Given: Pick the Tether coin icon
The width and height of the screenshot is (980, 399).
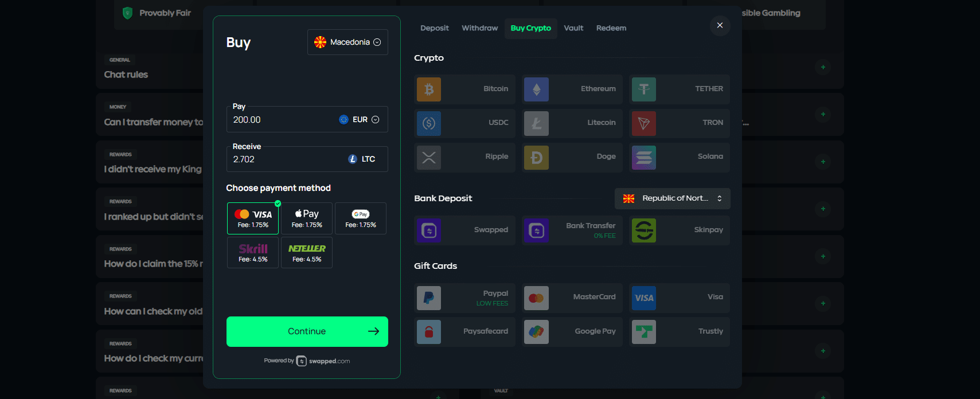Looking at the screenshot, I should [x=643, y=89].
